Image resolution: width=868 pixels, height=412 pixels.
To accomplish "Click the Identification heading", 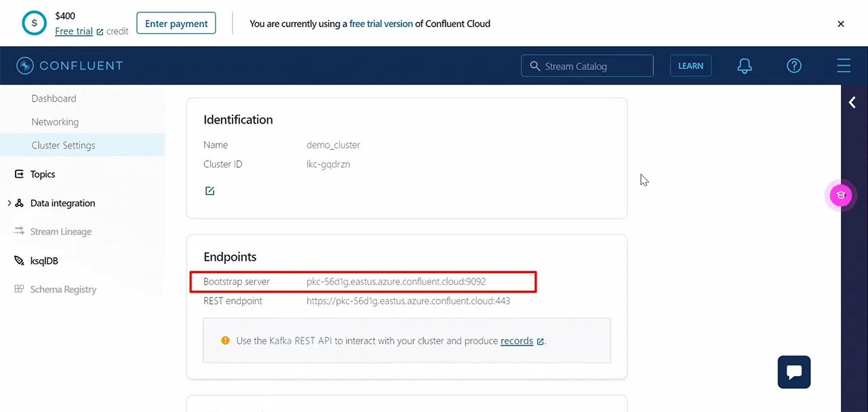I will (238, 119).
